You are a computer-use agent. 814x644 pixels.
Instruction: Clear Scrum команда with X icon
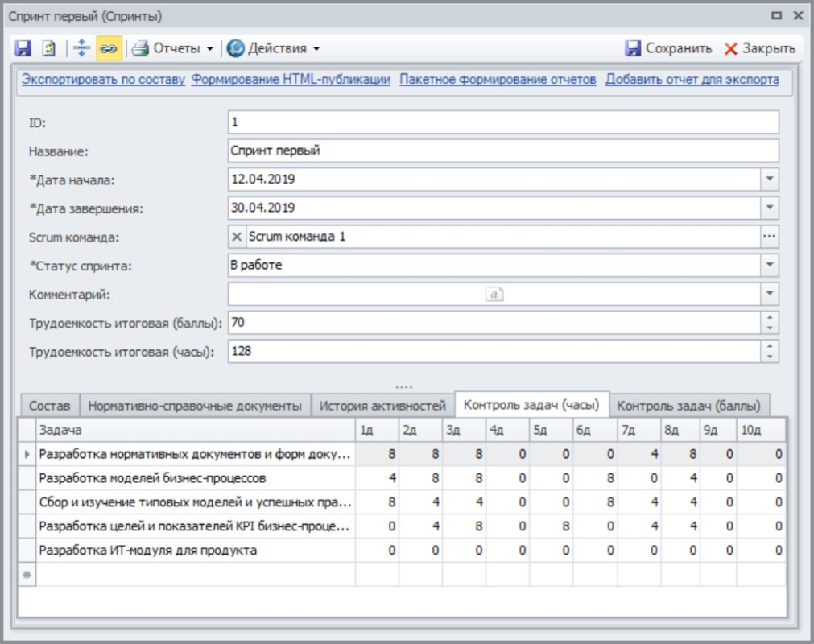click(x=237, y=237)
